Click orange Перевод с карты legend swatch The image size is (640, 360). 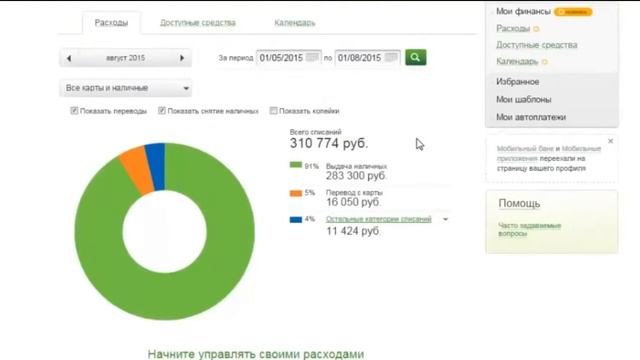[296, 193]
